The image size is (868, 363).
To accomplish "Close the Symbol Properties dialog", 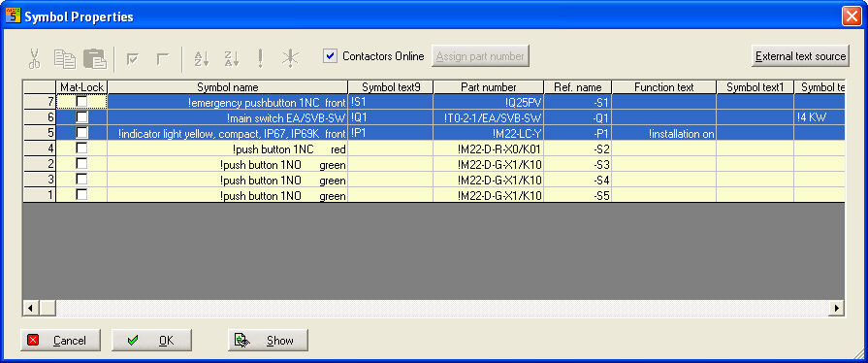I will tap(852, 16).
